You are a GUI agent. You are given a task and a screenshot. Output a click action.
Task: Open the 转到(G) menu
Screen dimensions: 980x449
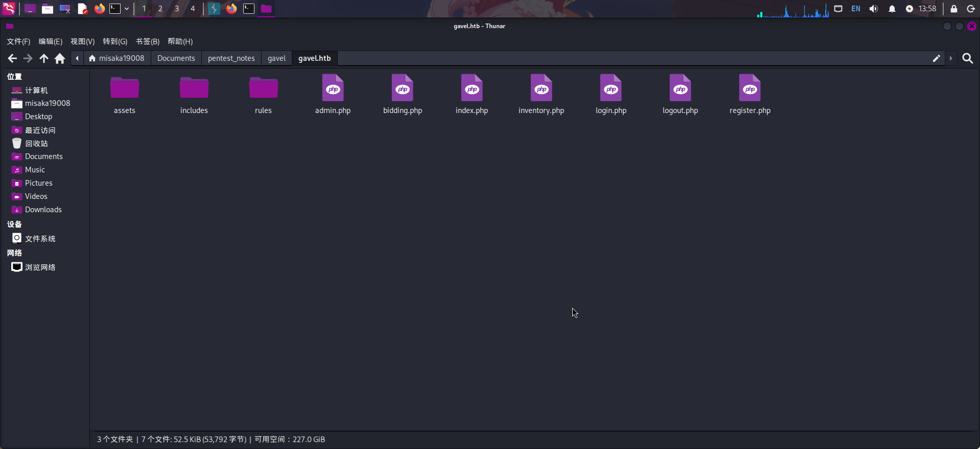click(x=115, y=41)
